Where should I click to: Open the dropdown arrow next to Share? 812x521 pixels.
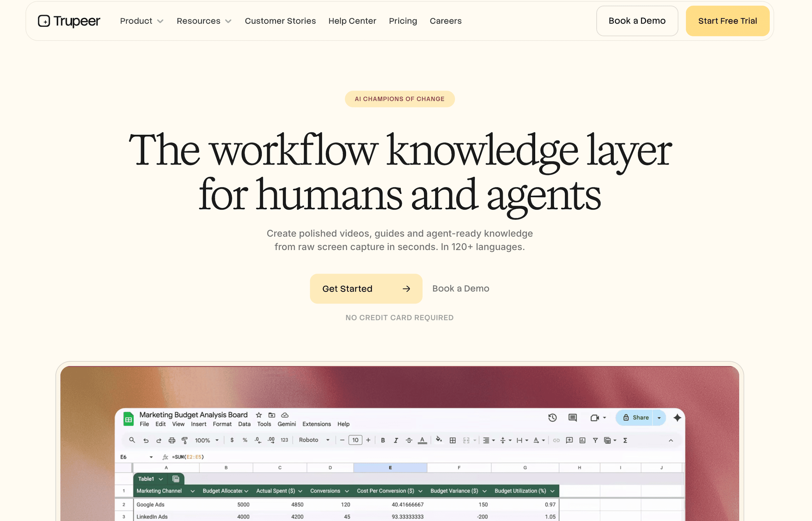point(659,418)
